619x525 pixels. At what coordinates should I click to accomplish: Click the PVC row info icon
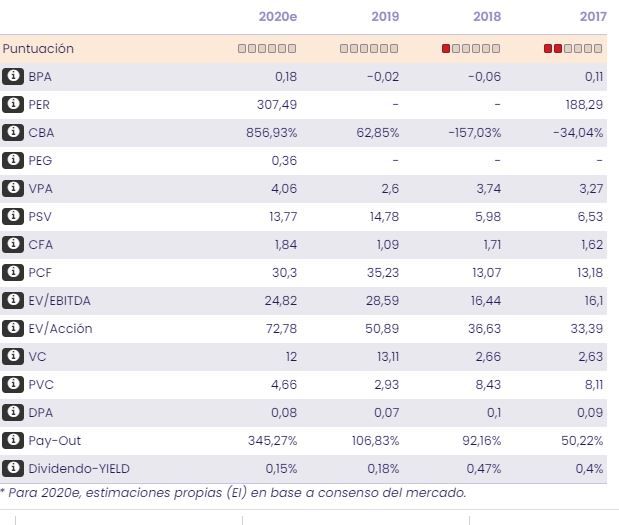13,384
